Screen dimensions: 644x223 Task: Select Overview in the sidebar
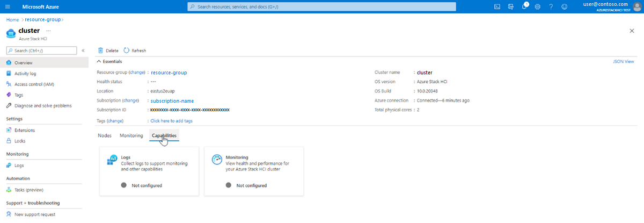pos(44,63)
